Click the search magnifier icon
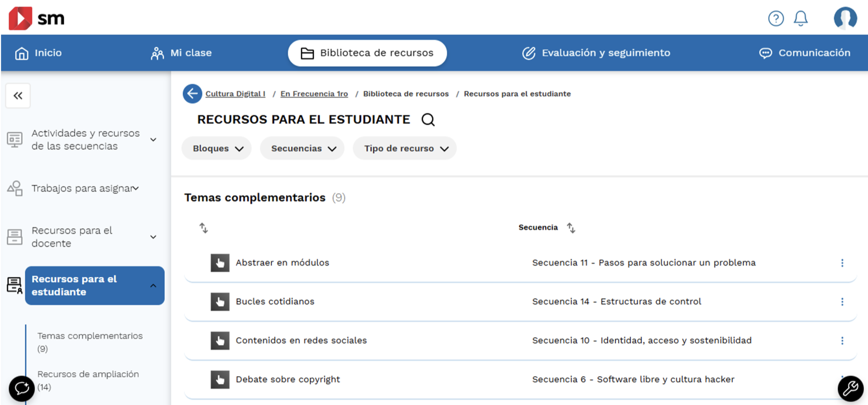Screen dimensions: 868x405 point(428,120)
